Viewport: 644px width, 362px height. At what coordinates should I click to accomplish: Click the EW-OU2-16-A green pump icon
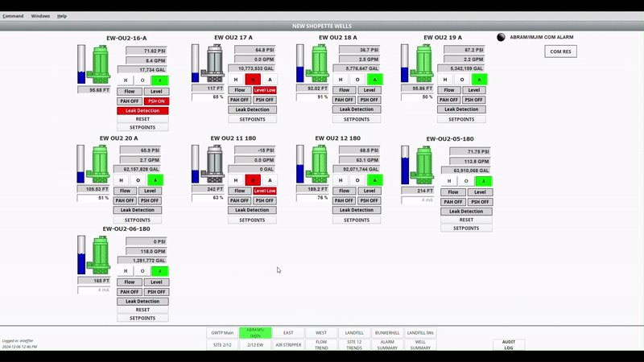point(101,64)
